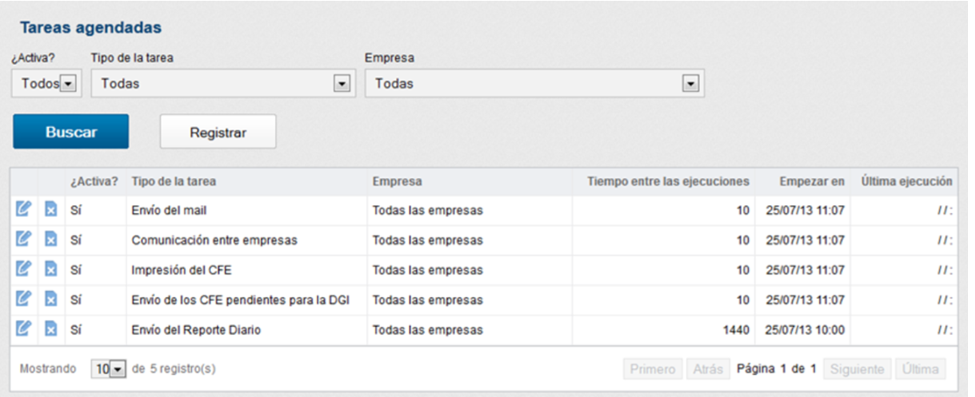Click the Buscar button

(x=71, y=132)
